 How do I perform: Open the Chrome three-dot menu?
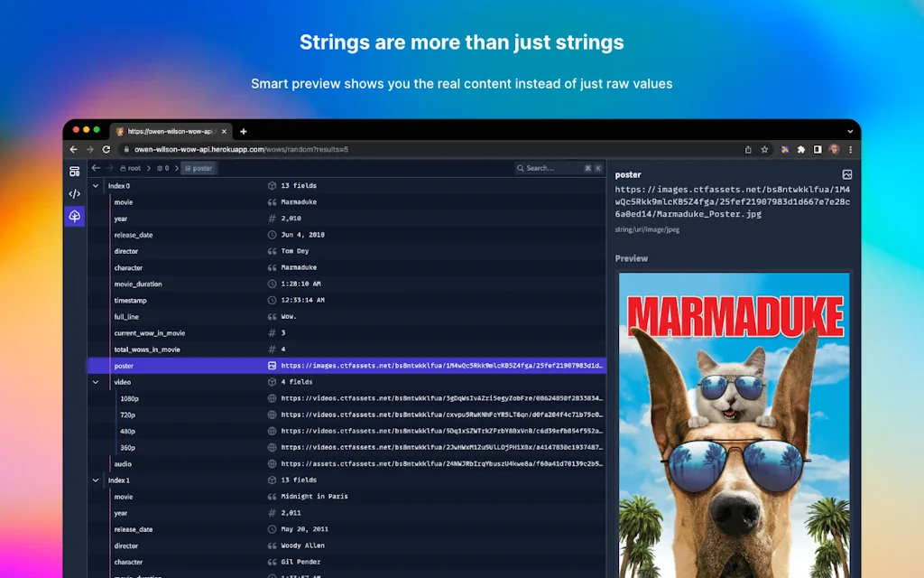(852, 150)
